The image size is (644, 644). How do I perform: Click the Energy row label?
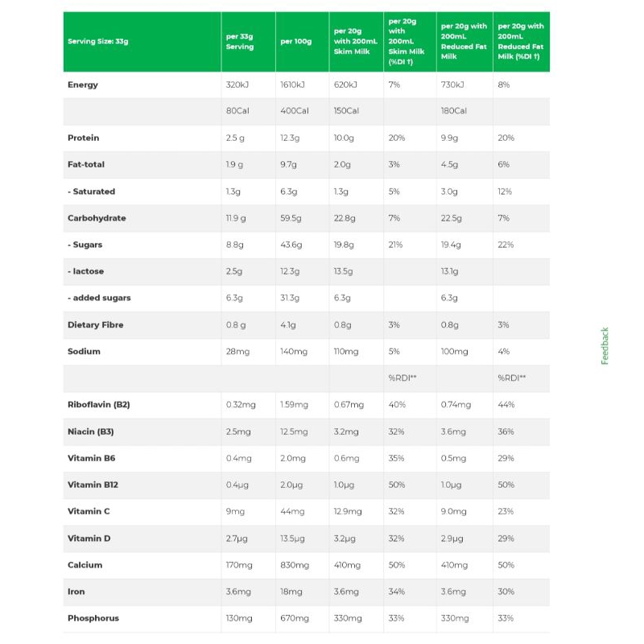[x=83, y=85]
